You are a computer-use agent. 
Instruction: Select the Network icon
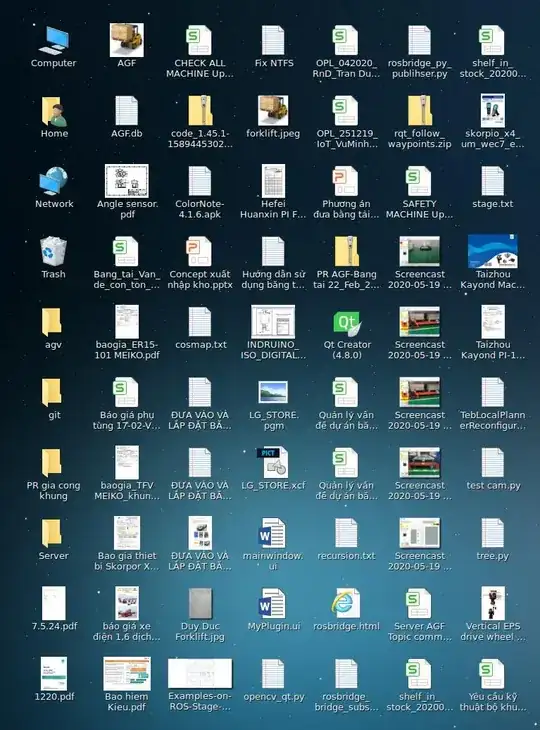click(54, 182)
